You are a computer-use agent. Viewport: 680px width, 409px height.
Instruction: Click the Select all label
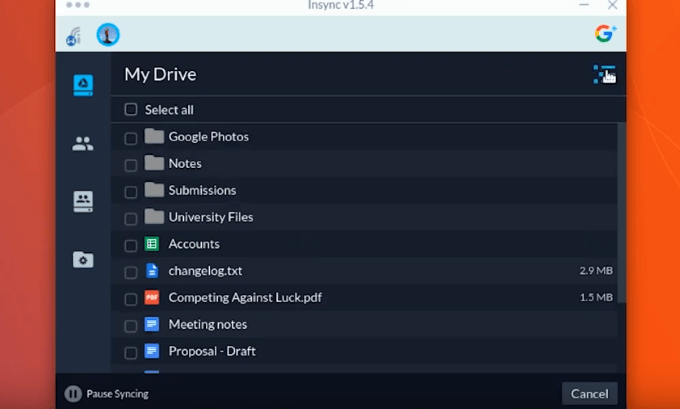coord(169,110)
